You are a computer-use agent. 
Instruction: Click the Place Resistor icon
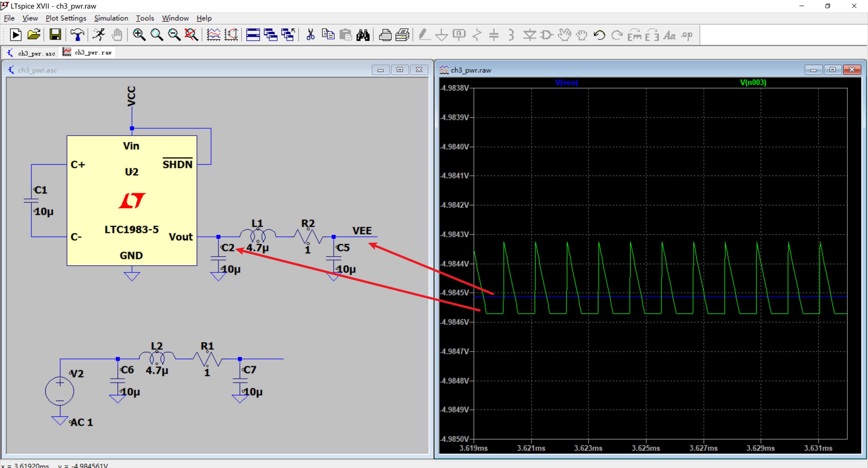476,35
